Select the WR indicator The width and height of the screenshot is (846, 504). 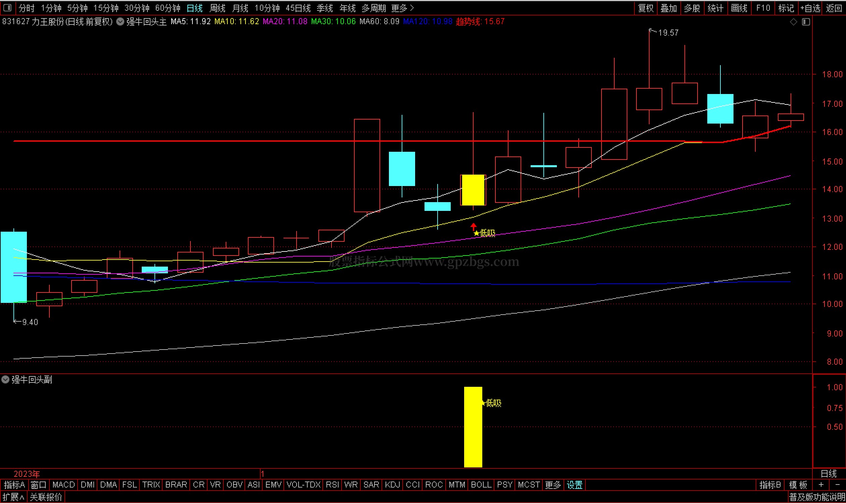[351, 485]
